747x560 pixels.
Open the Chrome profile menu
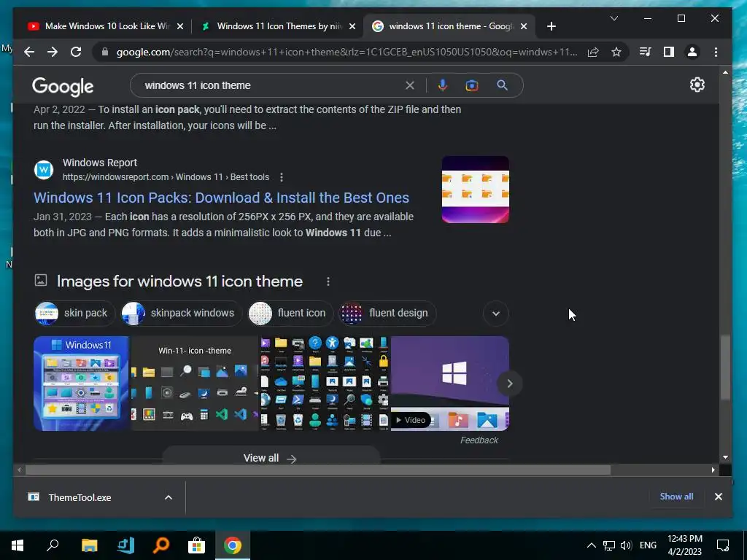click(692, 52)
